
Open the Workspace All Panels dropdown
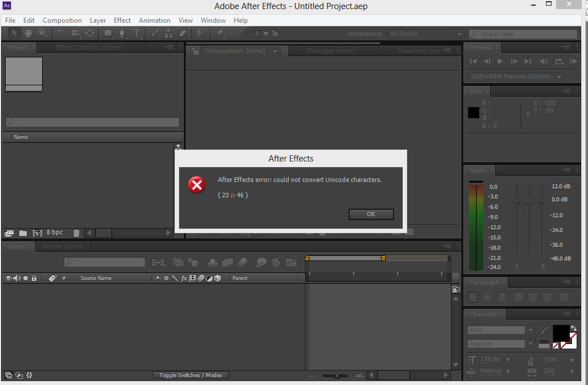tap(425, 34)
